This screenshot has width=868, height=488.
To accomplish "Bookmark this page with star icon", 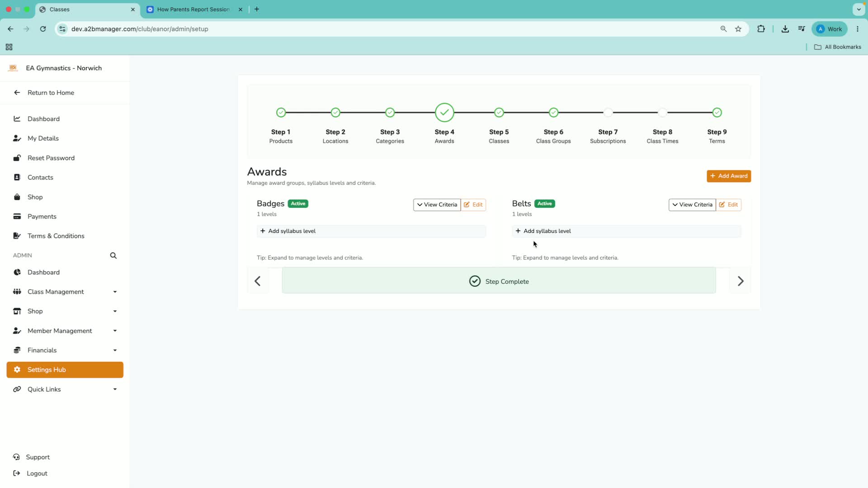I will (x=738, y=29).
